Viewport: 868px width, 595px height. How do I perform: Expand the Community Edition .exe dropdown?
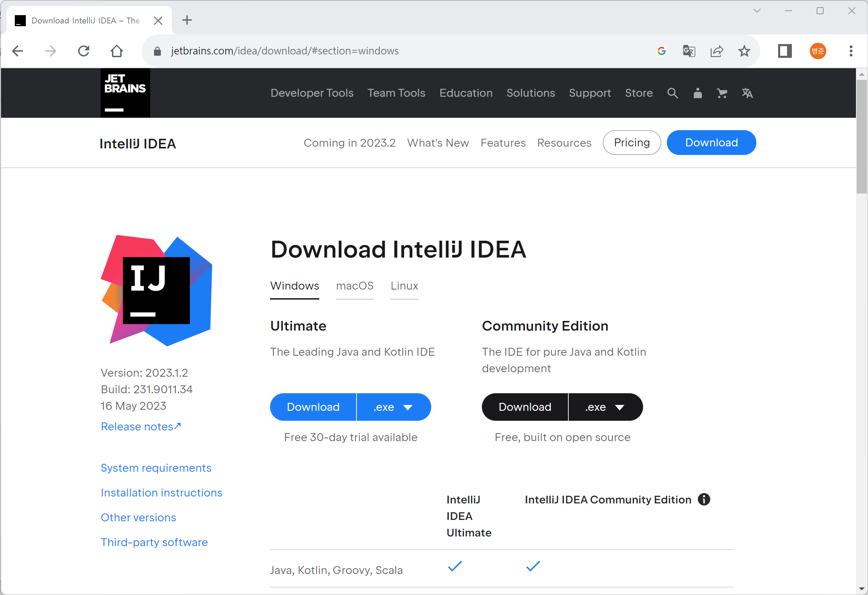605,407
